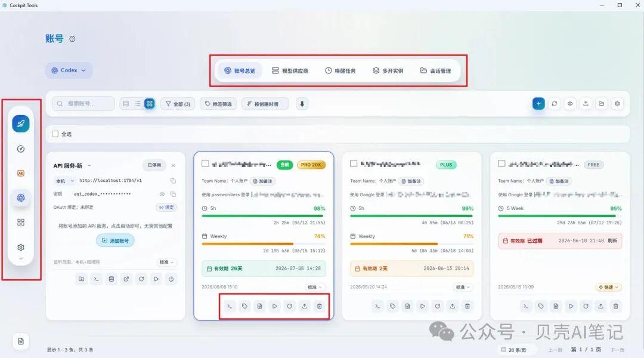Viewport: 644px width, 358px height.
Task: Copy the agt_codex key in API card
Action: tap(173, 194)
